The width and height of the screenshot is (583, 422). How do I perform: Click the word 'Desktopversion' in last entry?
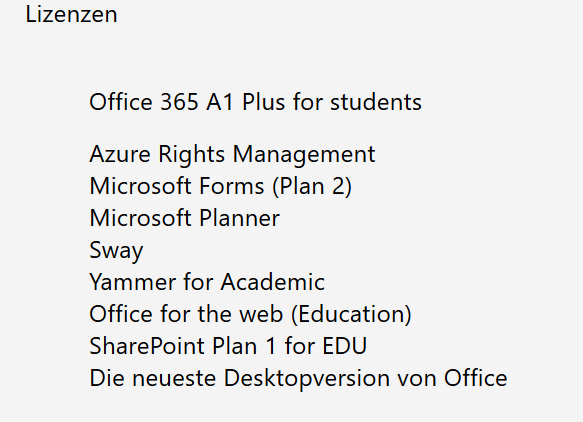point(307,378)
